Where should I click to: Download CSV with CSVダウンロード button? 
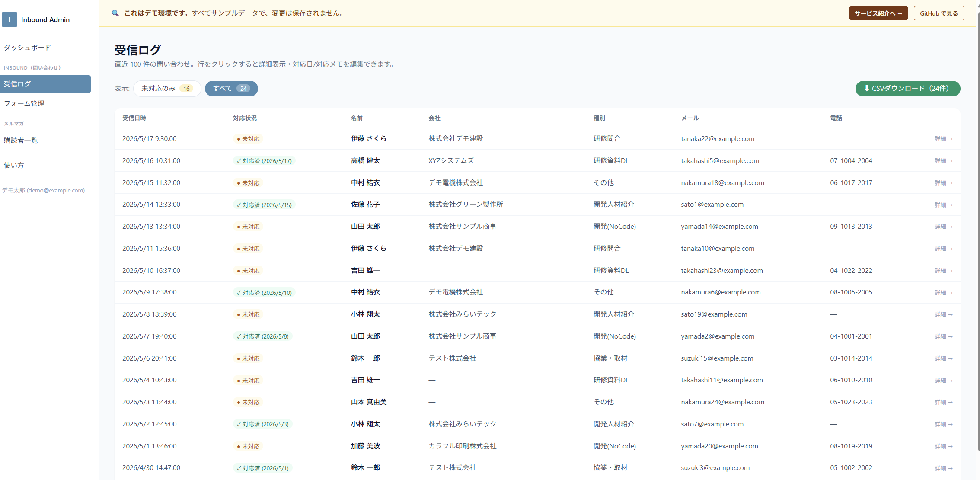[x=907, y=89]
